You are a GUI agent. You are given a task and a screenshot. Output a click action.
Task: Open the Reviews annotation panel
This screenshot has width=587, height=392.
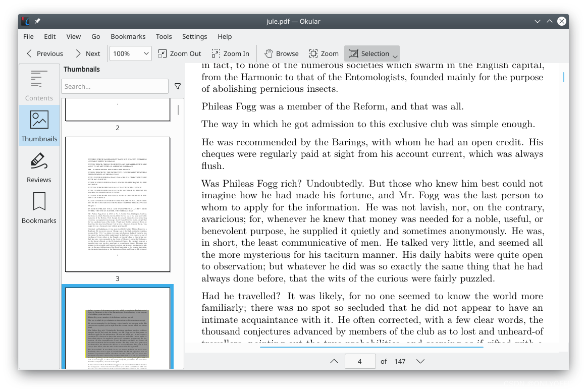pos(39,166)
